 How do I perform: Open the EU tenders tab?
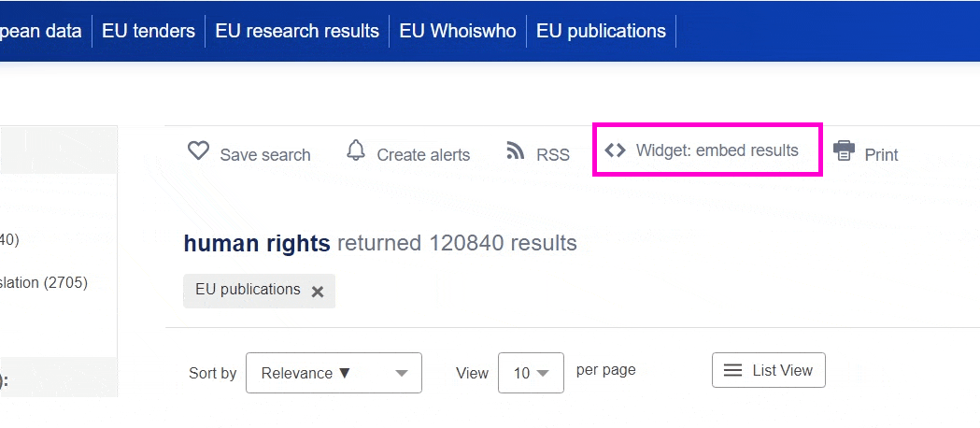[149, 31]
